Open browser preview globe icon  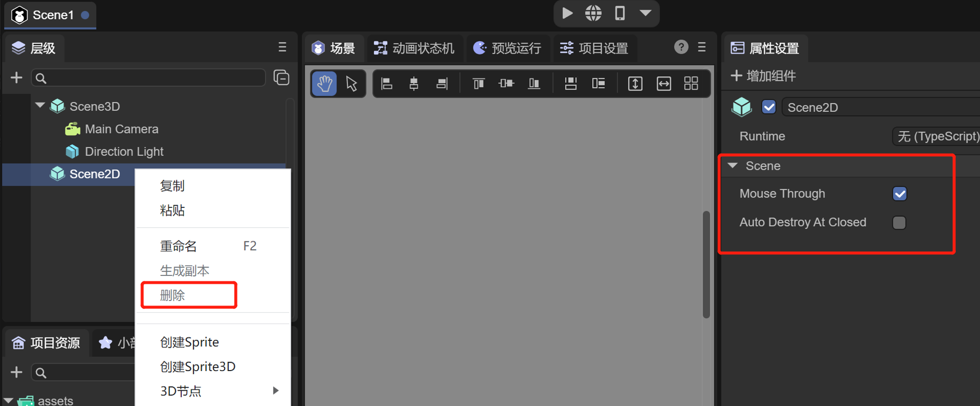[x=593, y=13]
